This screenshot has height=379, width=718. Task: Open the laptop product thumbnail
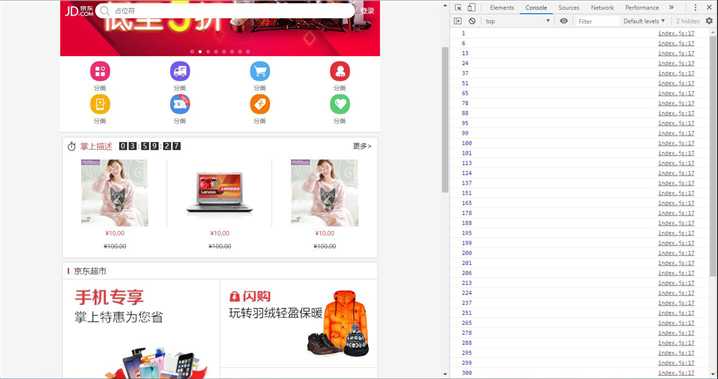pyautogui.click(x=219, y=193)
